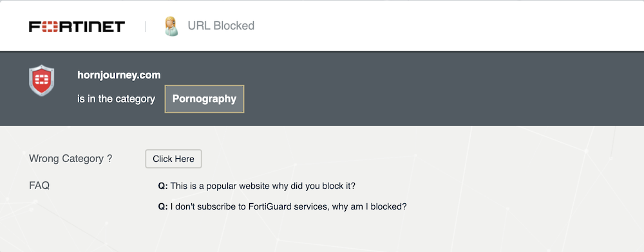The width and height of the screenshot is (644, 252).
Task: Click the bold Q: before popular website question
Action: pos(163,186)
